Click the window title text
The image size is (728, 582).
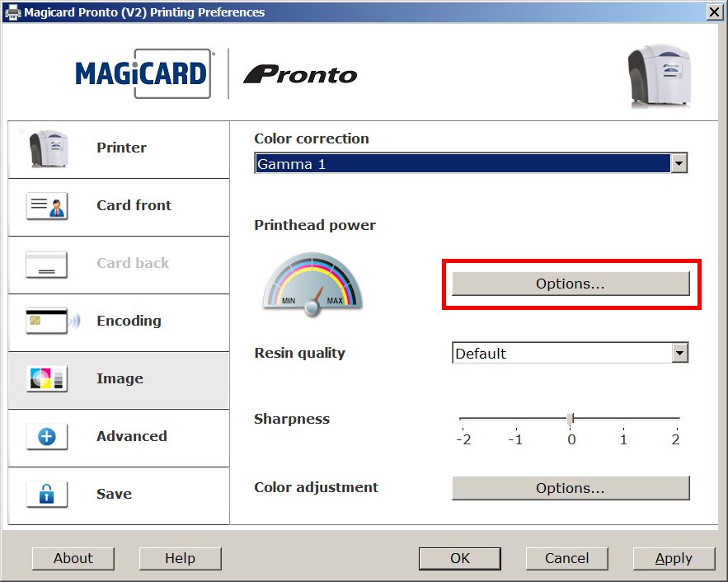[x=144, y=12]
